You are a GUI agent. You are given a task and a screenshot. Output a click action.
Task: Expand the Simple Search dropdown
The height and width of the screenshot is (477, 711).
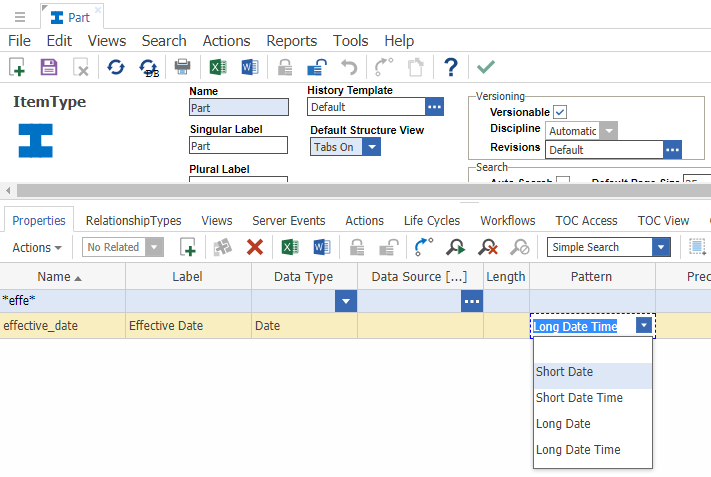pos(660,247)
